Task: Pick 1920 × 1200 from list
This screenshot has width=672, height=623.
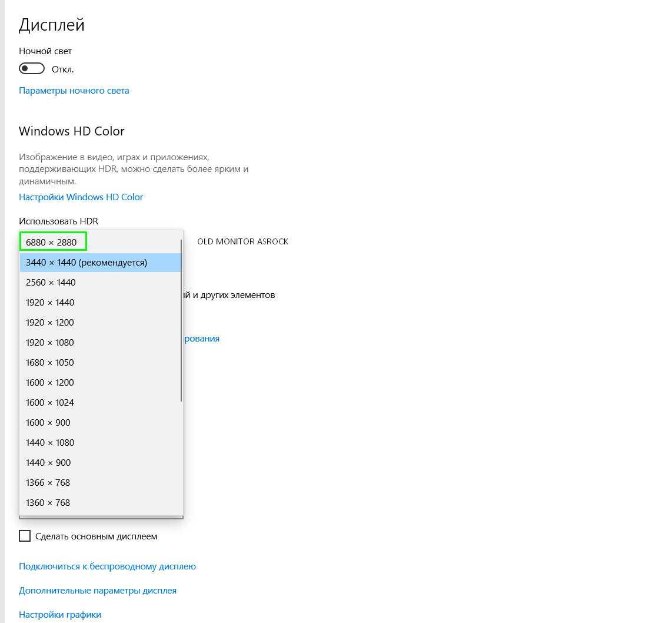Action: click(x=51, y=323)
